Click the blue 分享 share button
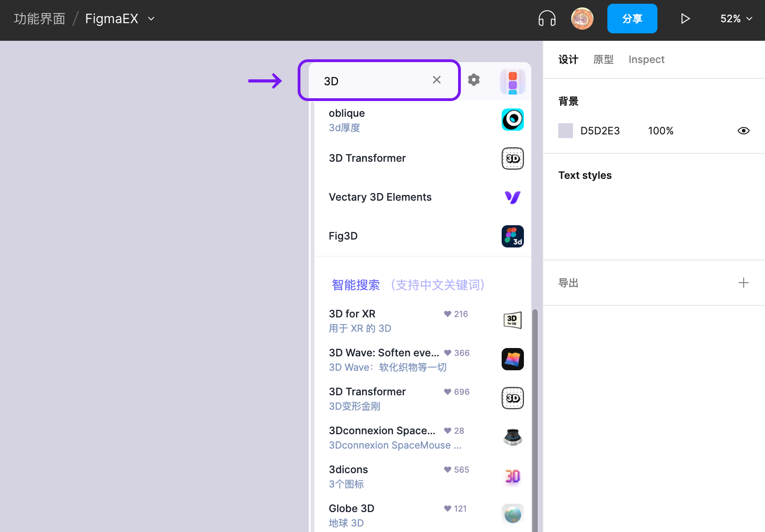The image size is (765, 532). pos(632,19)
